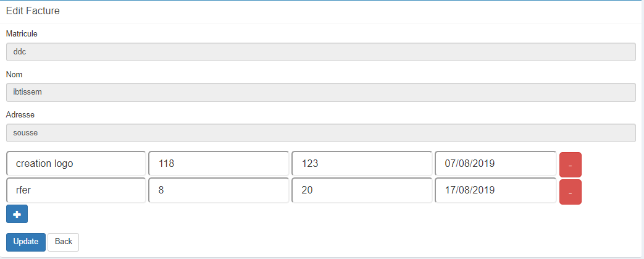This screenshot has width=644, height=259.
Task: Click the Adresse label
Action: 20,115
